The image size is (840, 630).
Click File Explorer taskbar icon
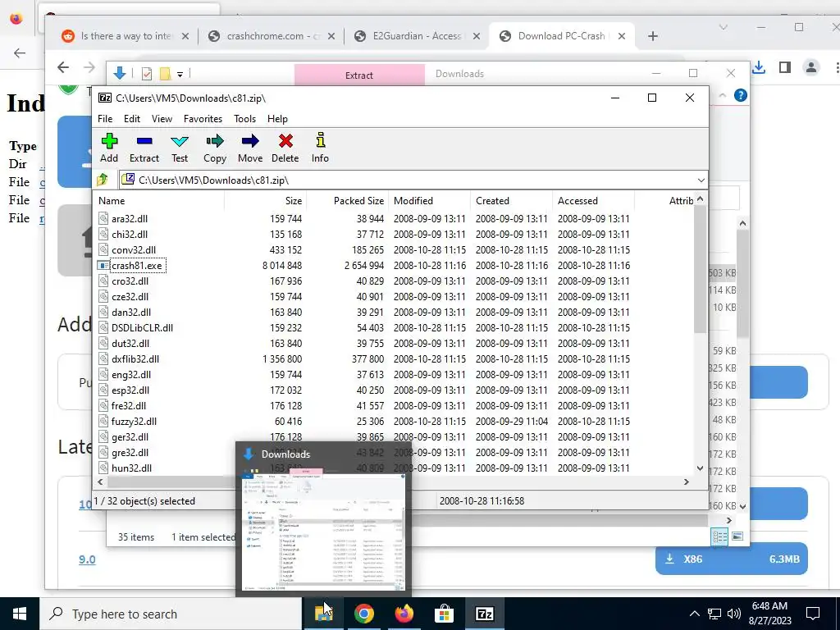pyautogui.click(x=323, y=614)
